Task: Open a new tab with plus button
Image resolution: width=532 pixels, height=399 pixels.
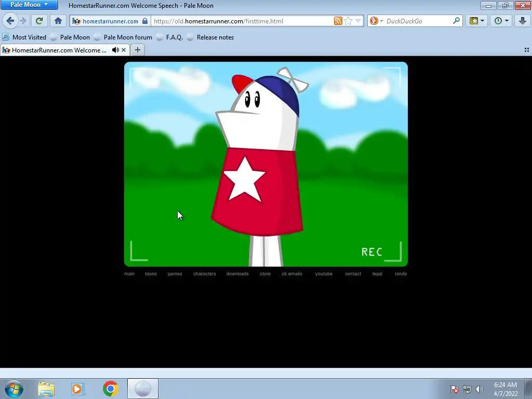Action: (x=137, y=50)
